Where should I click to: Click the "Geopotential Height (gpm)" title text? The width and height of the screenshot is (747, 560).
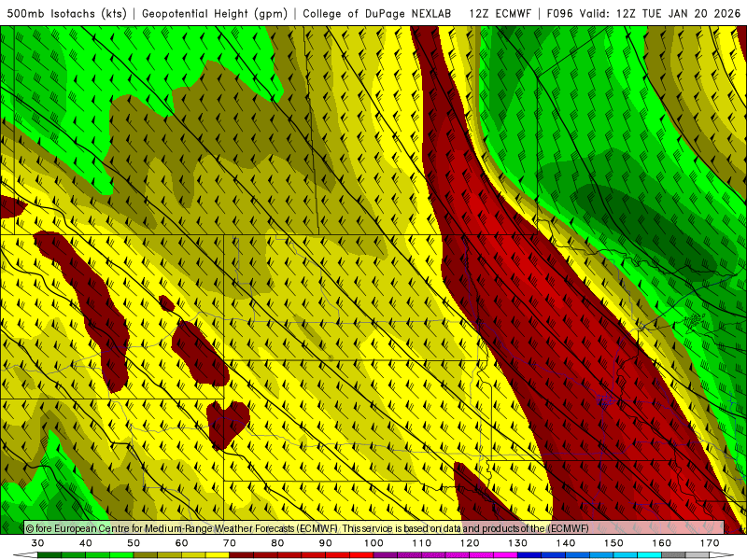pyautogui.click(x=215, y=14)
